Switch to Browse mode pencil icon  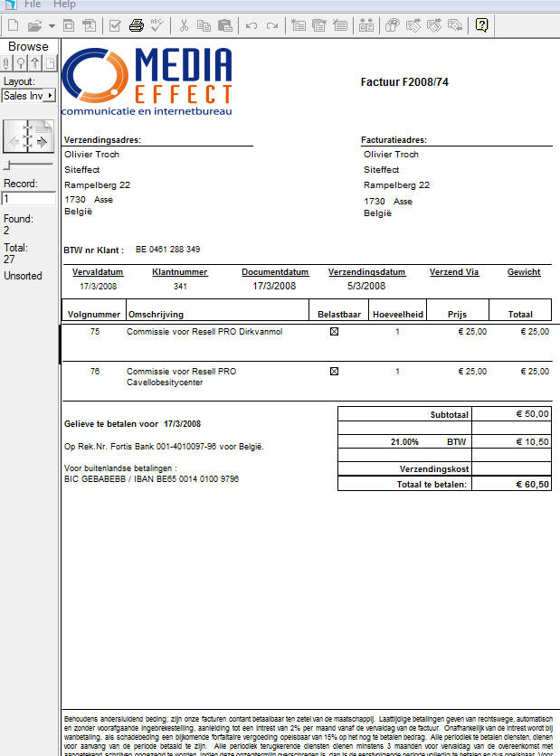click(x=6, y=63)
